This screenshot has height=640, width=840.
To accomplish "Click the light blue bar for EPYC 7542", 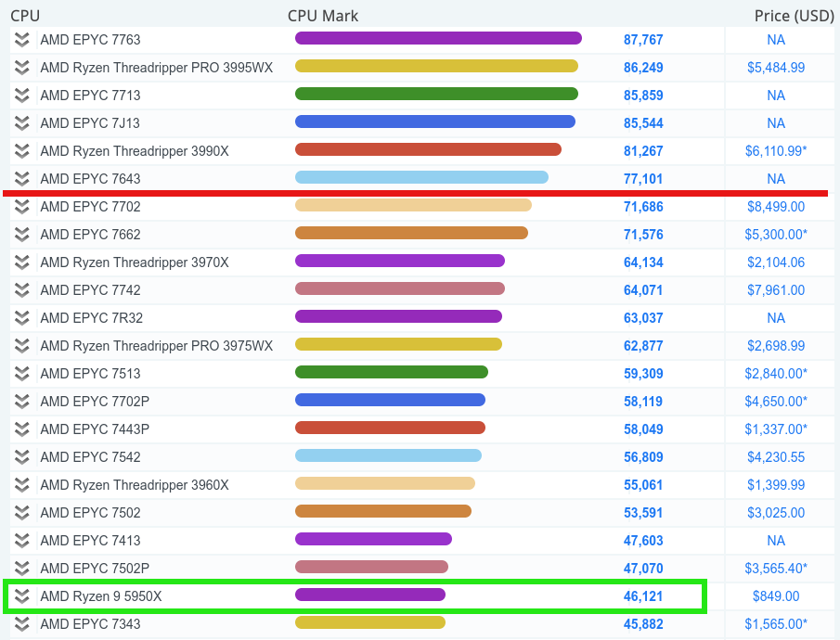I will pos(388,455).
